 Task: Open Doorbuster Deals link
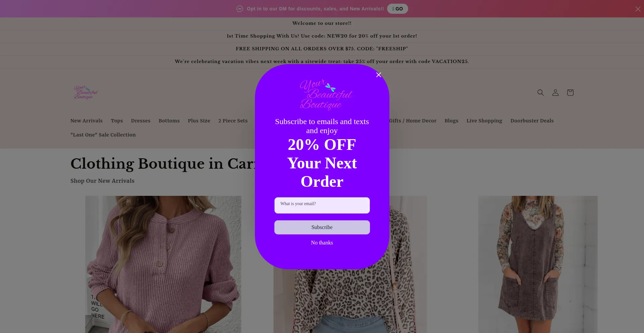coord(532,121)
